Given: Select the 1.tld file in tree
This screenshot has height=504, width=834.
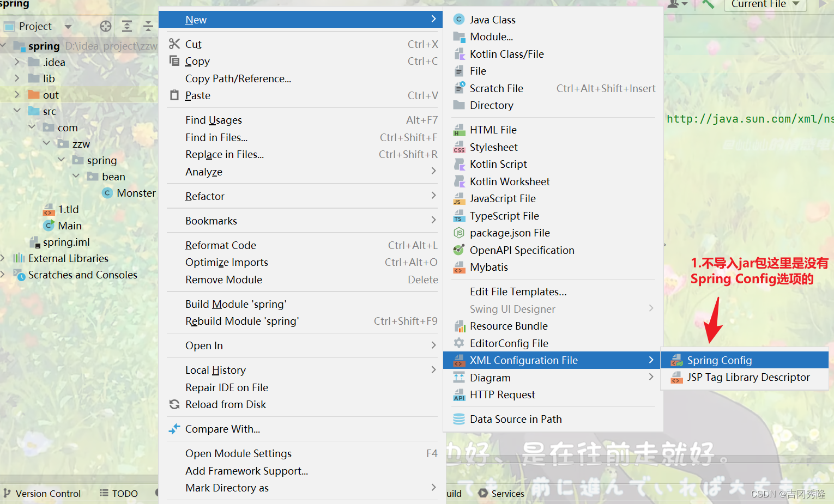Looking at the screenshot, I should [x=61, y=209].
